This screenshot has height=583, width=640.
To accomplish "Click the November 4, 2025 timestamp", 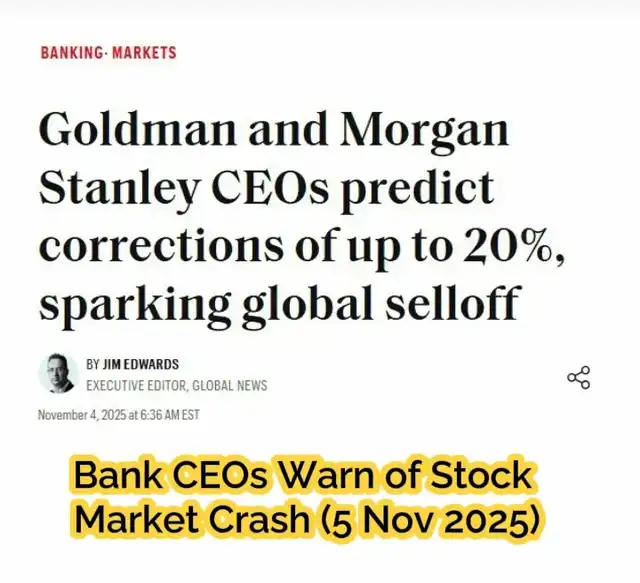I will coord(118,415).
